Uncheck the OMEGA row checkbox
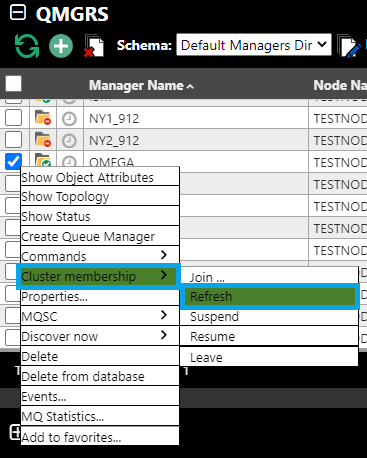The height and width of the screenshot is (458, 367). [x=13, y=161]
